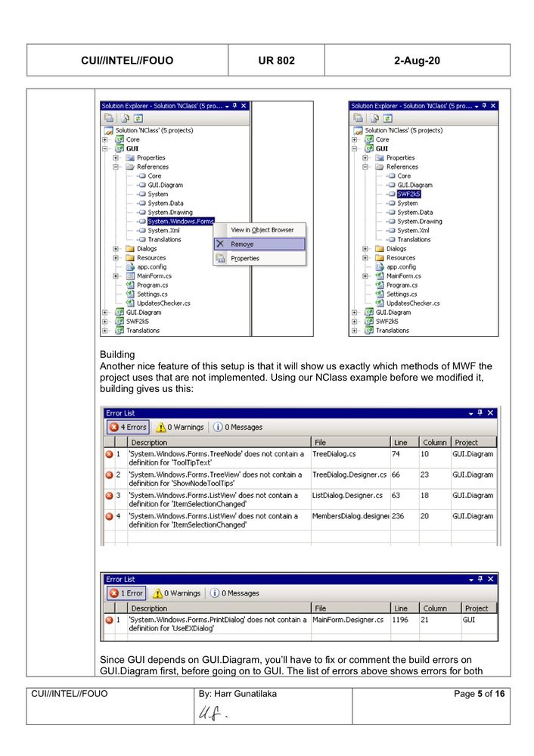The height and width of the screenshot is (756, 534).
Task: Click Show All Files icon in left explorer
Action: click(126, 117)
